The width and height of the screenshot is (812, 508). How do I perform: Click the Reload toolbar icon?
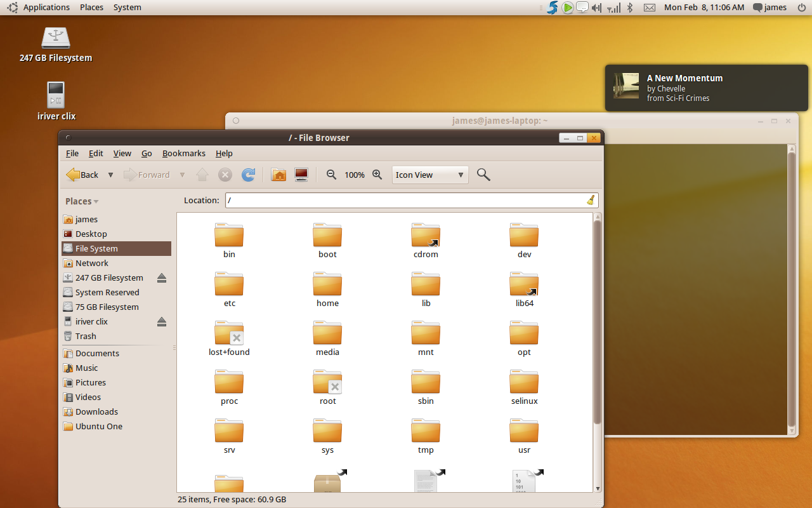249,175
